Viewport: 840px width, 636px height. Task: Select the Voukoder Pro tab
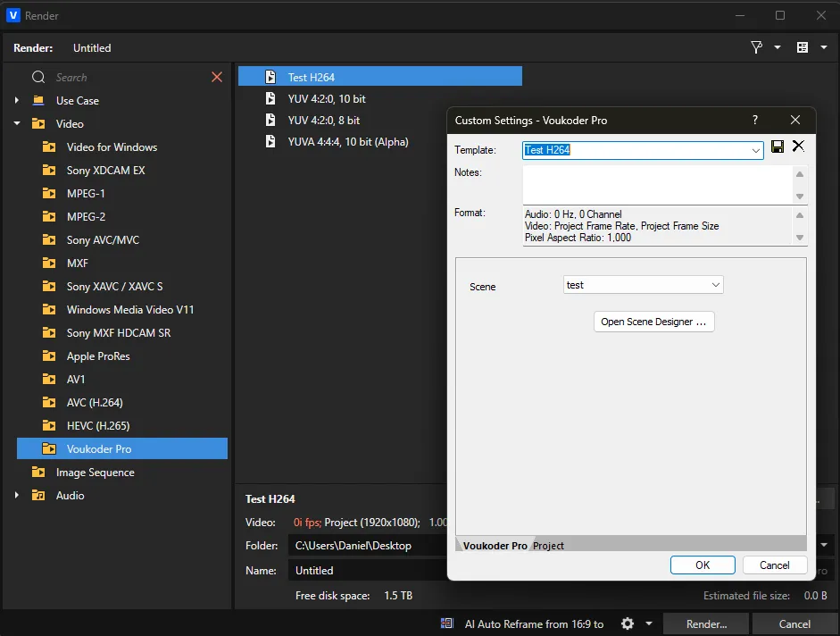coord(495,546)
